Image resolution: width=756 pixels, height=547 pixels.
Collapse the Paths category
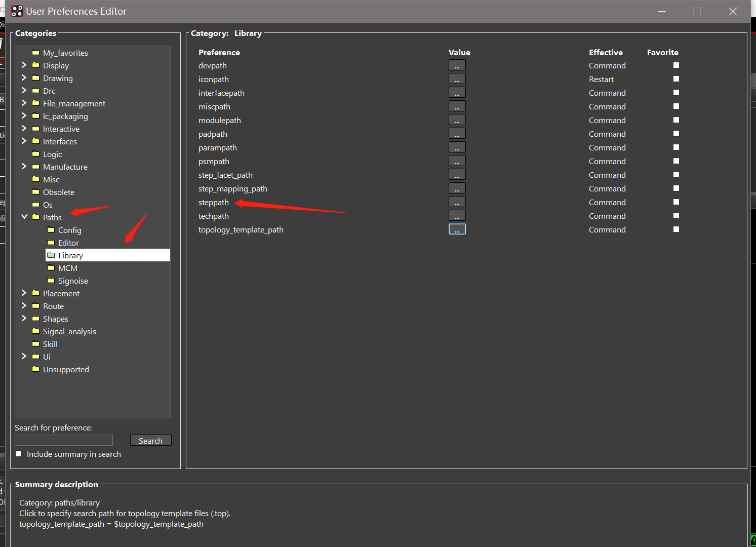point(24,217)
